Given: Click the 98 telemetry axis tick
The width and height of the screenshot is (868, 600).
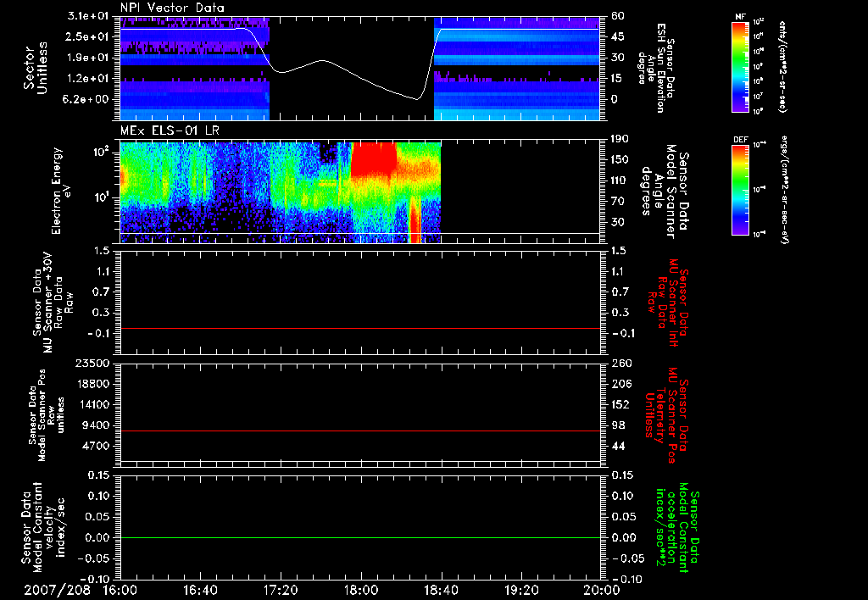Looking at the screenshot, I should coord(617,425).
